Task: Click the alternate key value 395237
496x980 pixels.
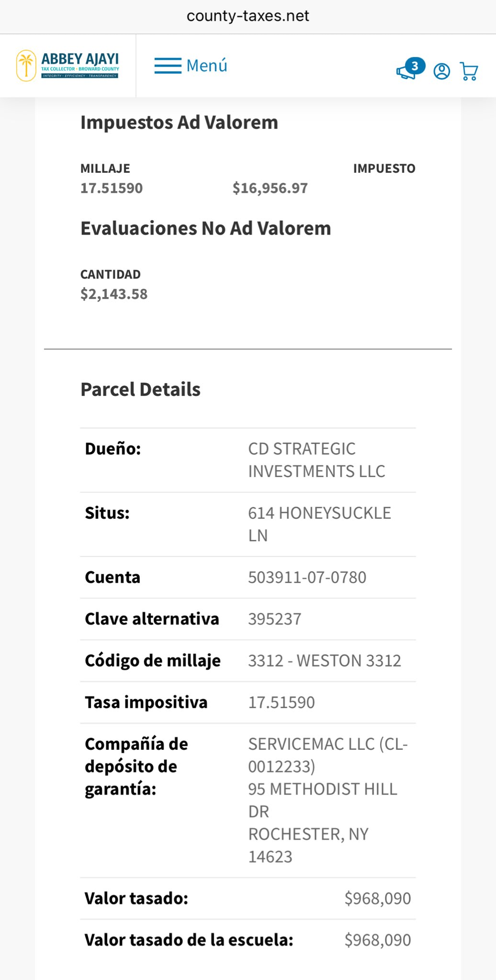Action: click(275, 619)
